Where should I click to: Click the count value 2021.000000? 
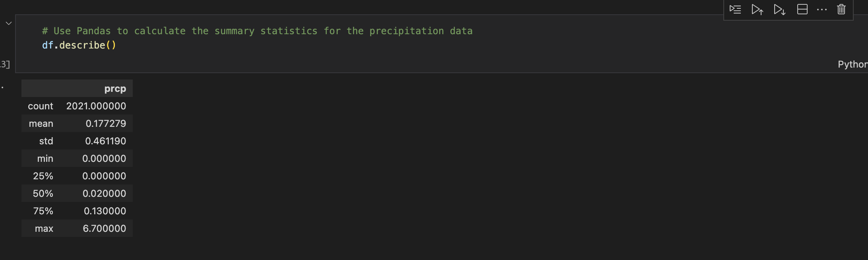click(97, 106)
